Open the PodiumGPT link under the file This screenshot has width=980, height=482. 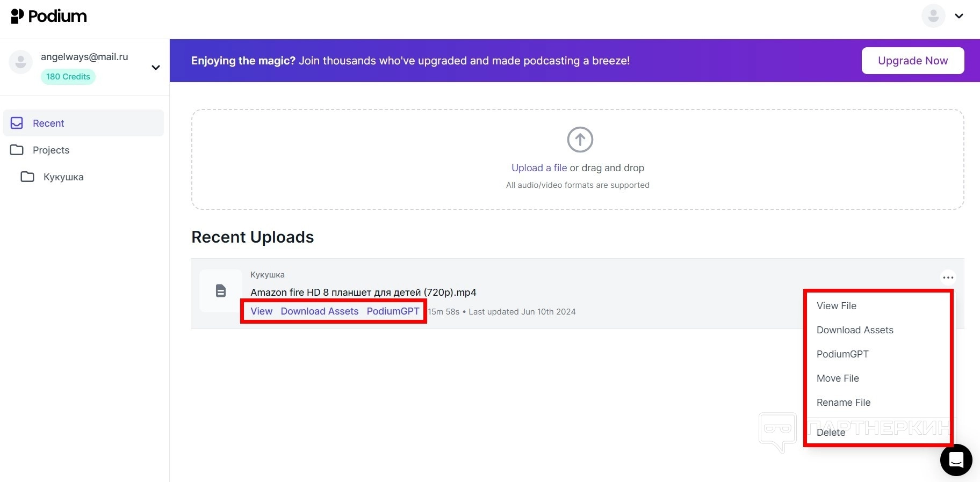pyautogui.click(x=393, y=311)
